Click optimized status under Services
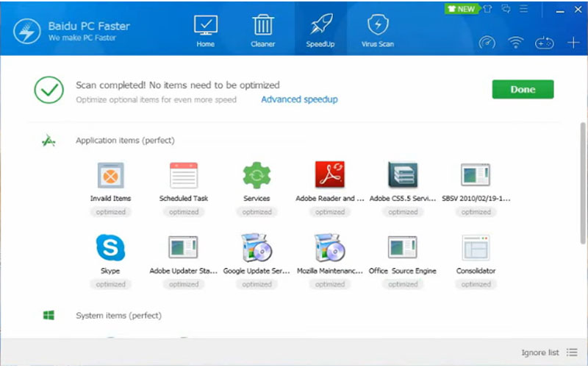Image resolution: width=588 pixels, height=368 pixels. point(257,212)
